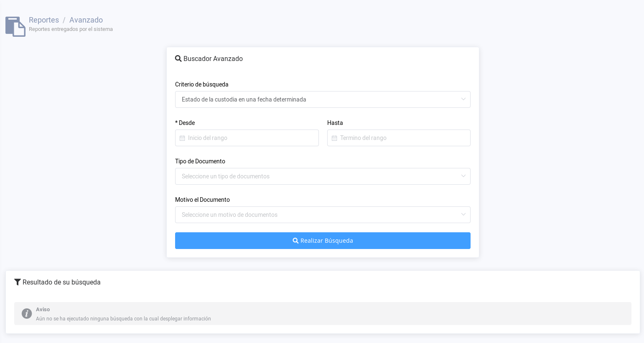Select the Avanzado breadcrumb item
Screen dimensions: 644x343
coord(86,20)
